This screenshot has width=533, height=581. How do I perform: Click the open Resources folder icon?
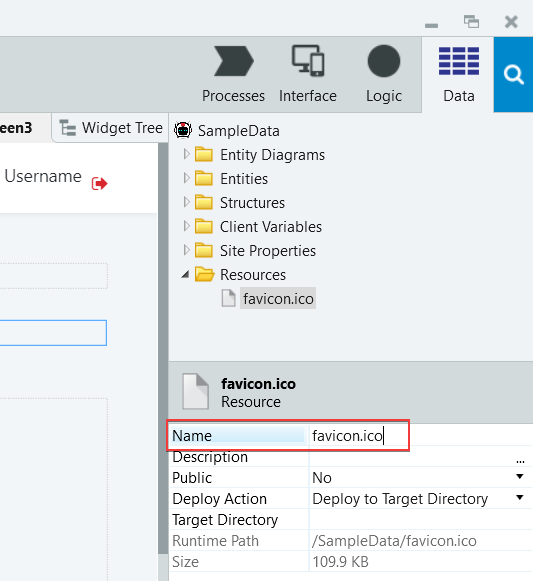(205, 275)
